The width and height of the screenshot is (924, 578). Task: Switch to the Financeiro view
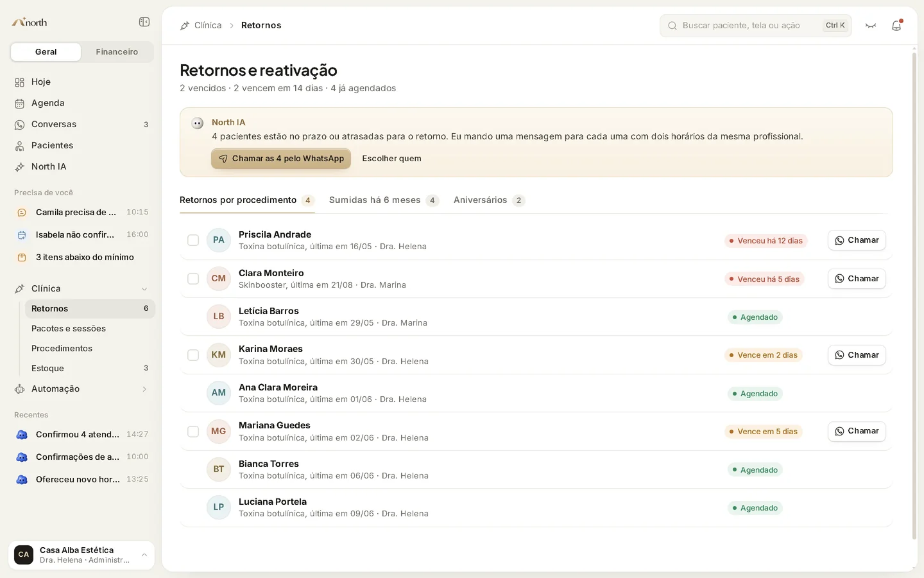(x=117, y=52)
